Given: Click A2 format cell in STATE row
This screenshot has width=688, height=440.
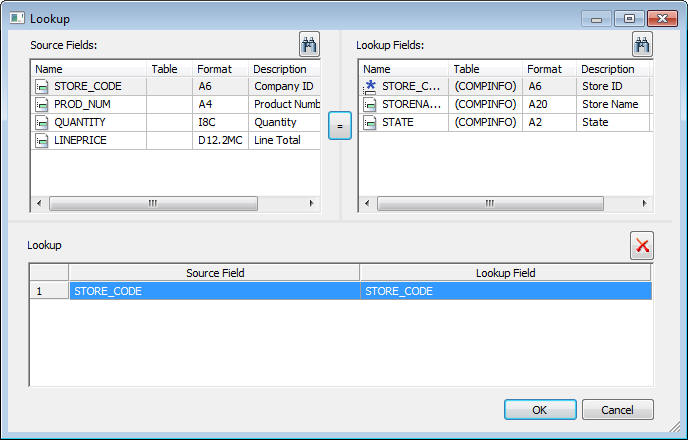Looking at the screenshot, I should 549,122.
